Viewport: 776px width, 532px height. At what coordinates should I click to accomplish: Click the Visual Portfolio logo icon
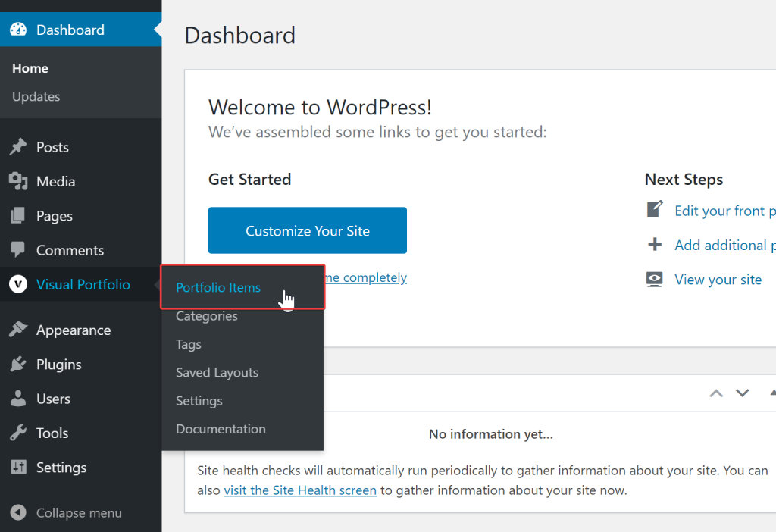(x=18, y=284)
